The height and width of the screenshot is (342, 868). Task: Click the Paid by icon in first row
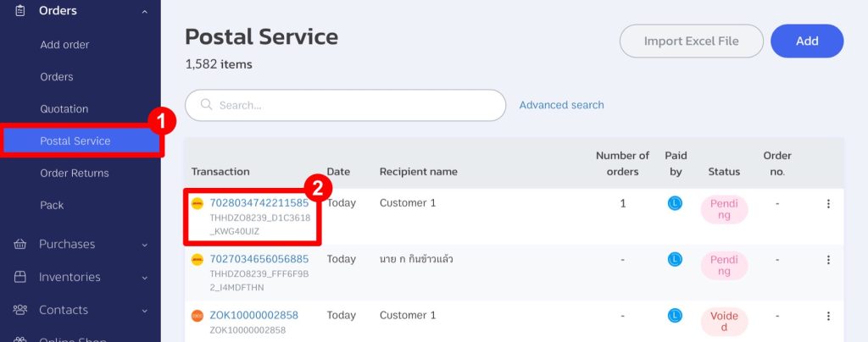[x=675, y=203]
